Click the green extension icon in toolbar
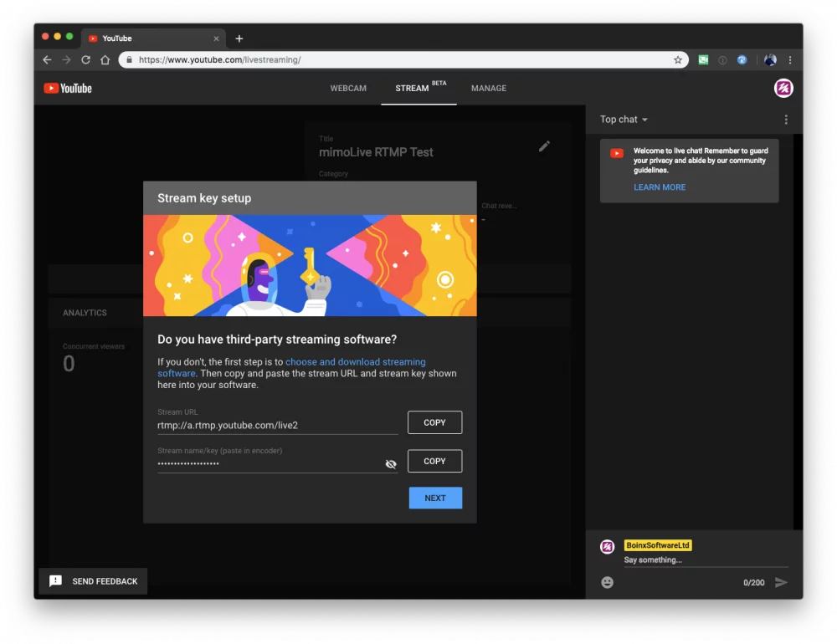The height and width of the screenshot is (644, 837). pos(704,59)
